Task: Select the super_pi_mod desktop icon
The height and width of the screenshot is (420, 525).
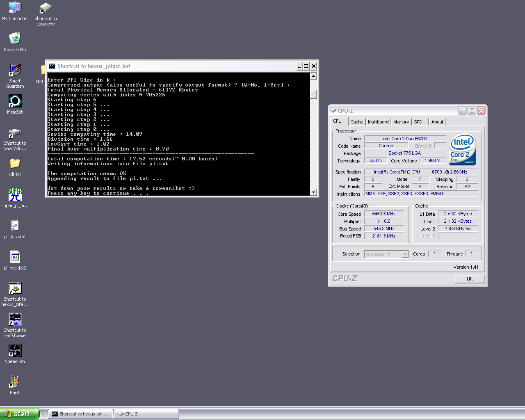Action: (15, 198)
